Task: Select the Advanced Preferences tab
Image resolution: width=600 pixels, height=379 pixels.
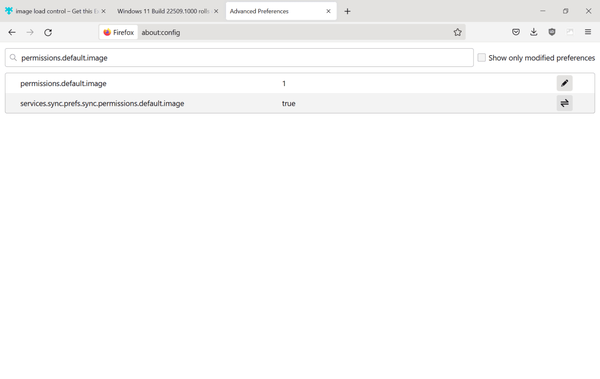Action: pos(281,11)
